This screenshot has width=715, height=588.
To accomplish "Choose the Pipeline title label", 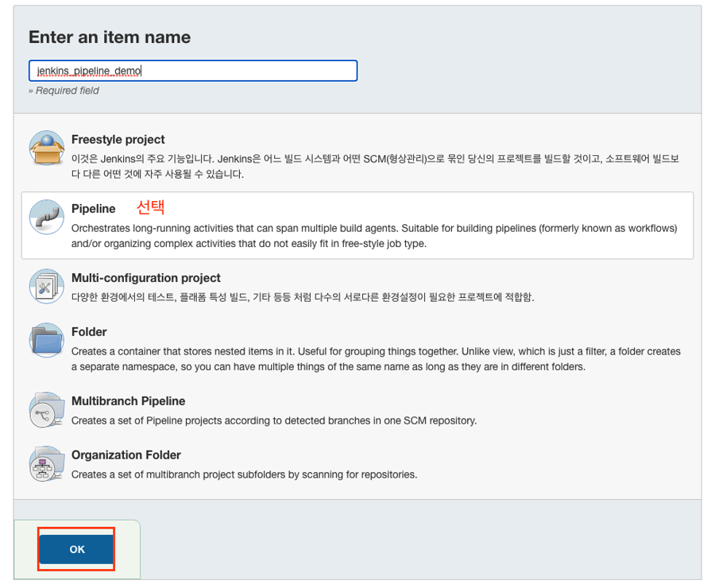I will (x=94, y=208).
